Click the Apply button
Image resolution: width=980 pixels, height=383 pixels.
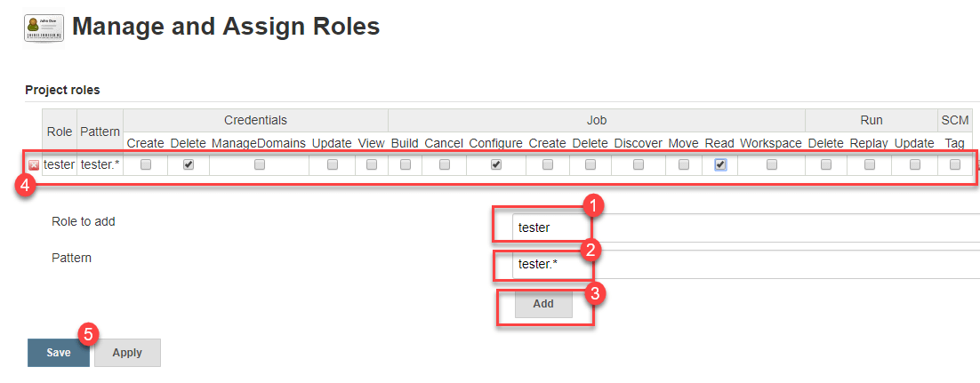pyautogui.click(x=127, y=352)
